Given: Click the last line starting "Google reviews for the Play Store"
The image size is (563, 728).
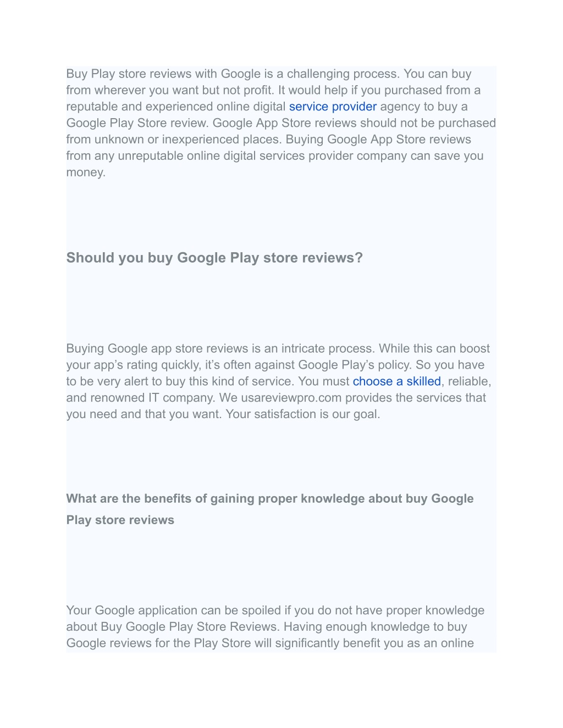Looking at the screenshot, I should (270, 643).
